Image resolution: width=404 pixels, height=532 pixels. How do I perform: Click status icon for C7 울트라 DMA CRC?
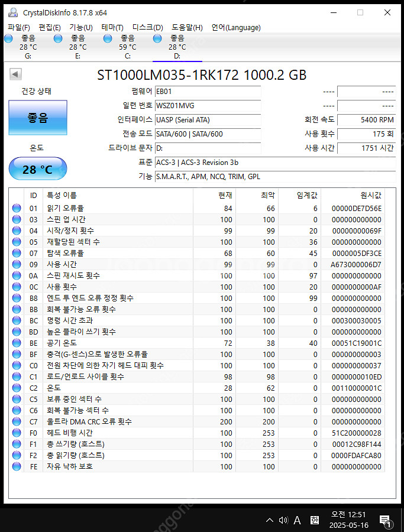click(x=17, y=421)
